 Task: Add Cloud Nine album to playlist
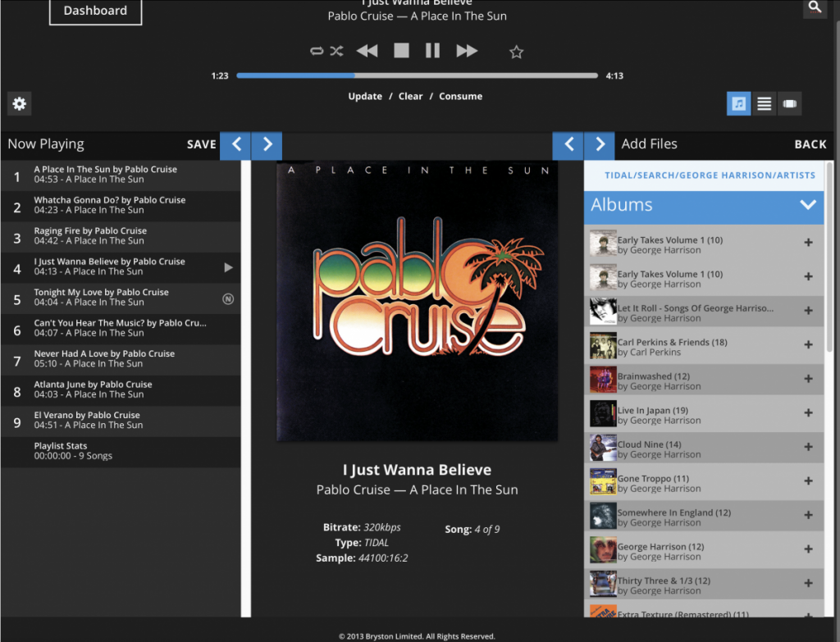pos(808,447)
